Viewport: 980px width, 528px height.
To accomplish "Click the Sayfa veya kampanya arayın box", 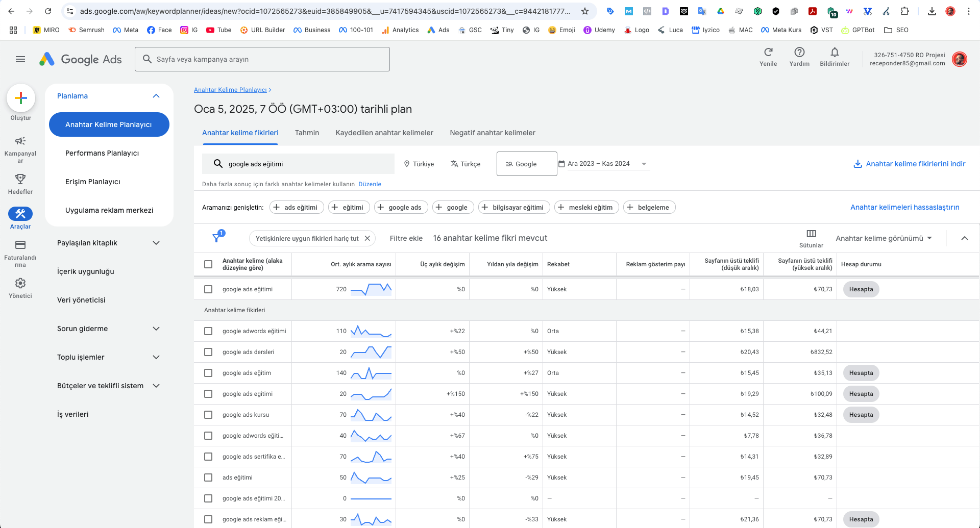I will 262,59.
